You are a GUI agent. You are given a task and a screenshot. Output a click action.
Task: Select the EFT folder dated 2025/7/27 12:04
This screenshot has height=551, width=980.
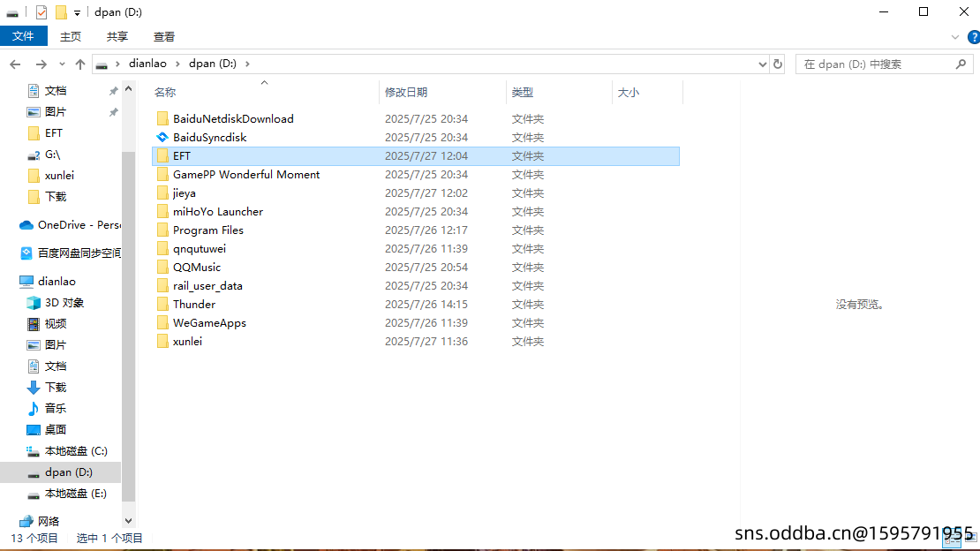pyautogui.click(x=416, y=156)
